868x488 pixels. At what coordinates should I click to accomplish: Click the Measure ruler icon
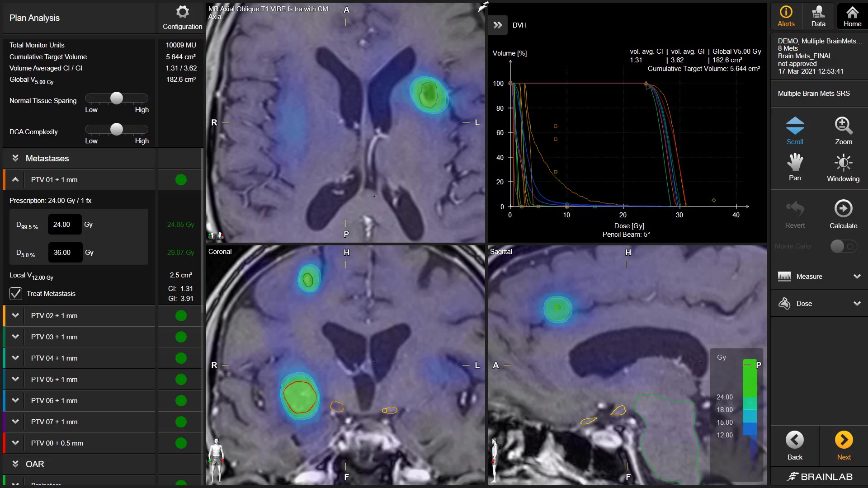(x=784, y=277)
